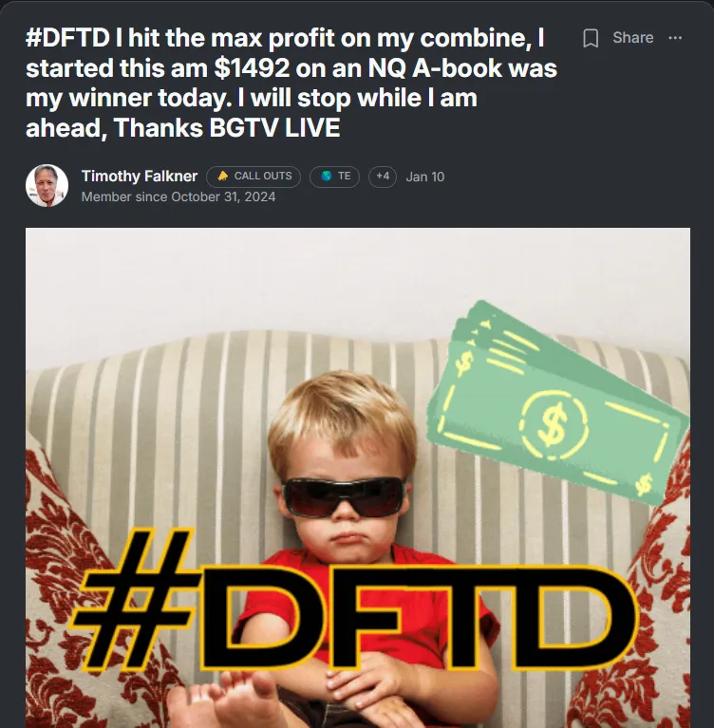This screenshot has width=714, height=728.
Task: Click the bell icon in CALL OUTS badge
Action: pyautogui.click(x=223, y=176)
